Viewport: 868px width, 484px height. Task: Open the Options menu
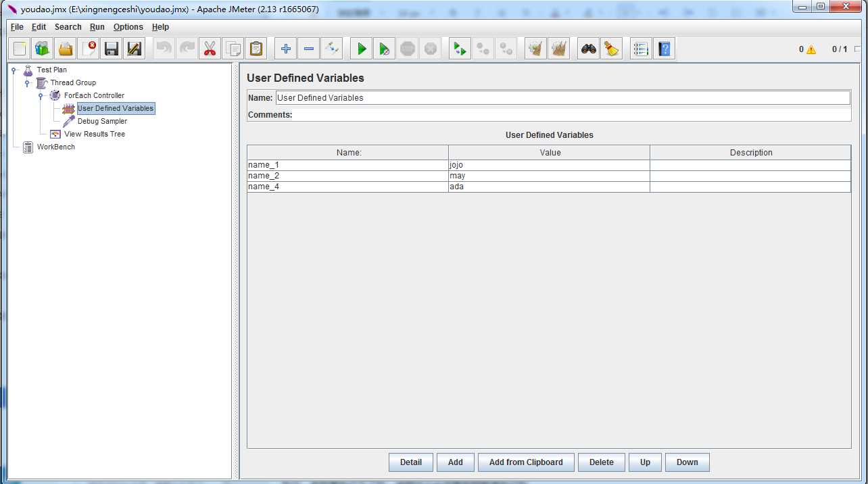click(x=128, y=27)
